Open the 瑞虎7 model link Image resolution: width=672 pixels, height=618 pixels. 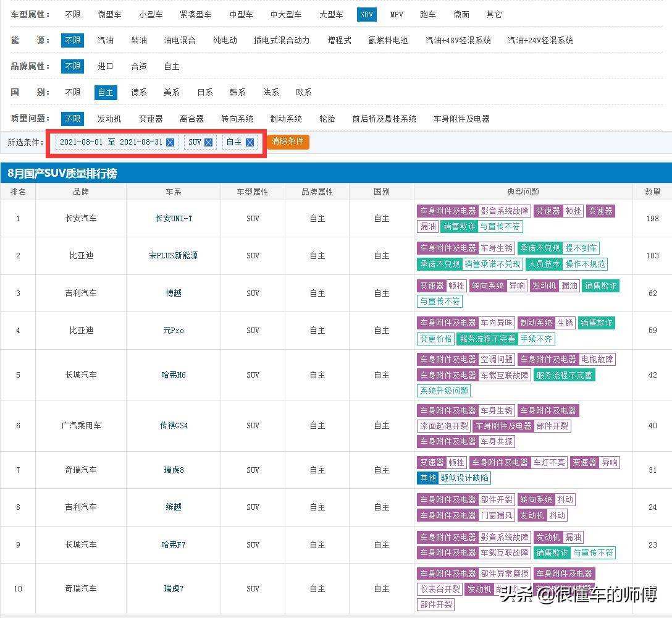174,588
